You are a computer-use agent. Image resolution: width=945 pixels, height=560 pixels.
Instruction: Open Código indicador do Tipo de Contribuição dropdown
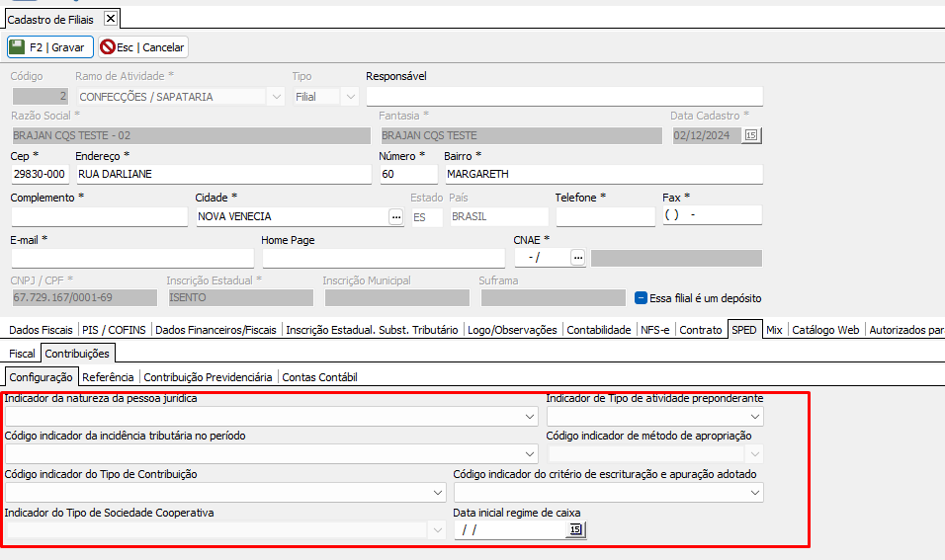point(439,492)
